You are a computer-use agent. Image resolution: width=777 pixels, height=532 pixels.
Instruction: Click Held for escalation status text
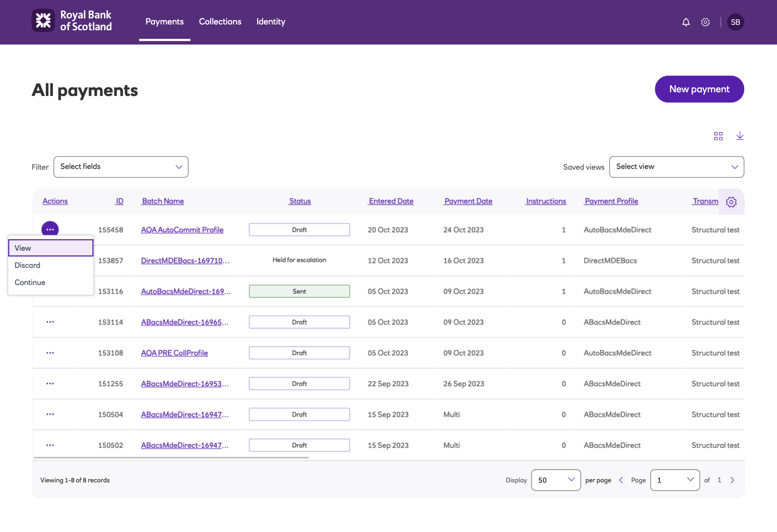coord(299,260)
